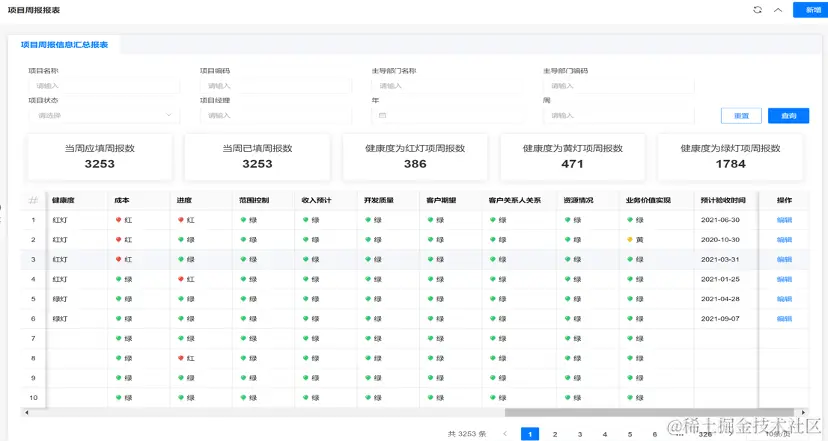Go to the previous page arrow

point(505,434)
